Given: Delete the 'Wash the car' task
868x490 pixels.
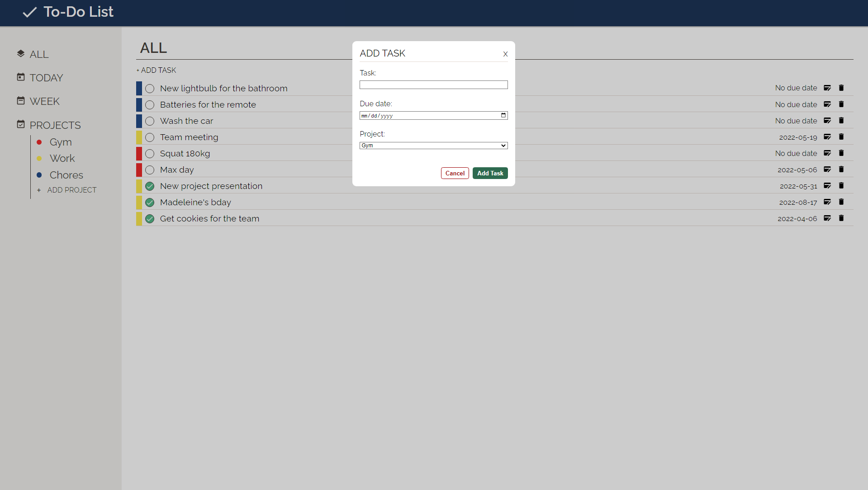Looking at the screenshot, I should click(x=841, y=121).
